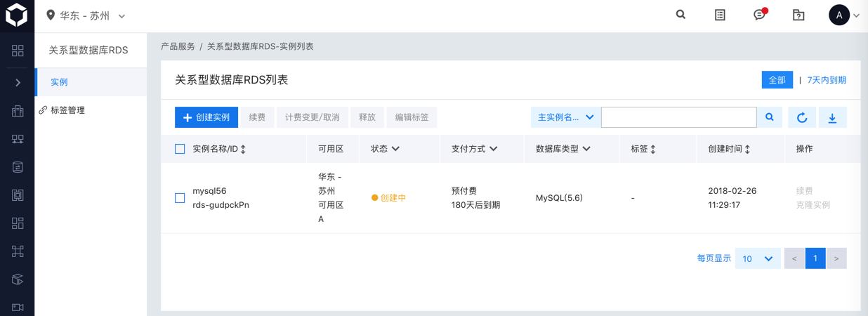
Task: Click the download list icon button
Action: tap(832, 117)
